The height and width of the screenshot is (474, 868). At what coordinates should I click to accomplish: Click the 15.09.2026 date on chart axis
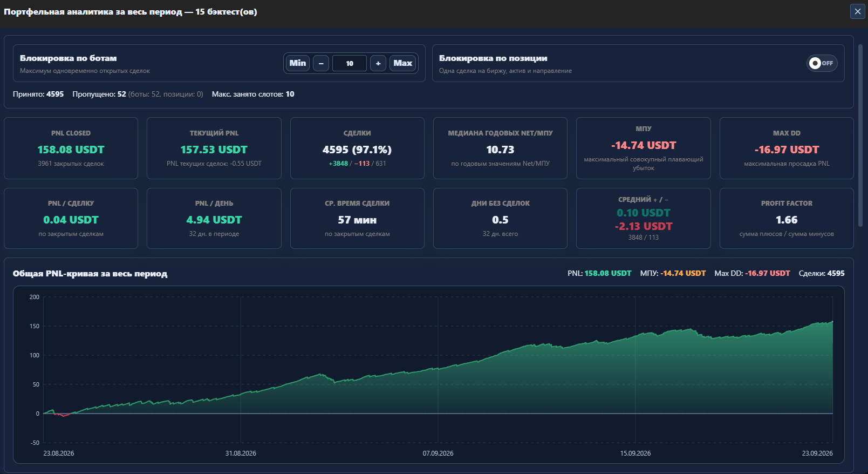pos(635,453)
